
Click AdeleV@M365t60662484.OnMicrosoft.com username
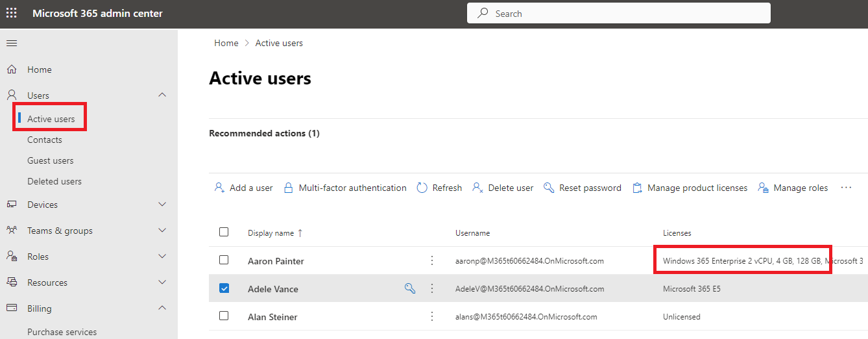[530, 289]
